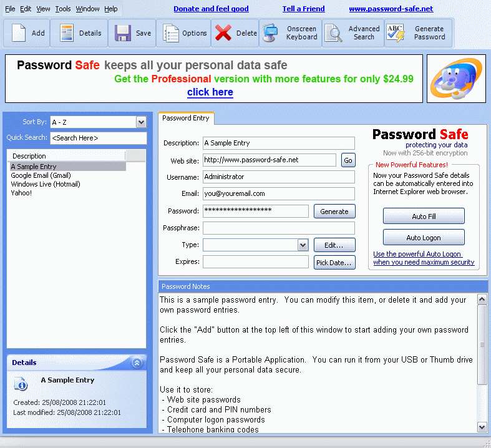Click the Save floppy disk icon
Image resolution: width=491 pixels, height=448 pixels.
[123, 33]
